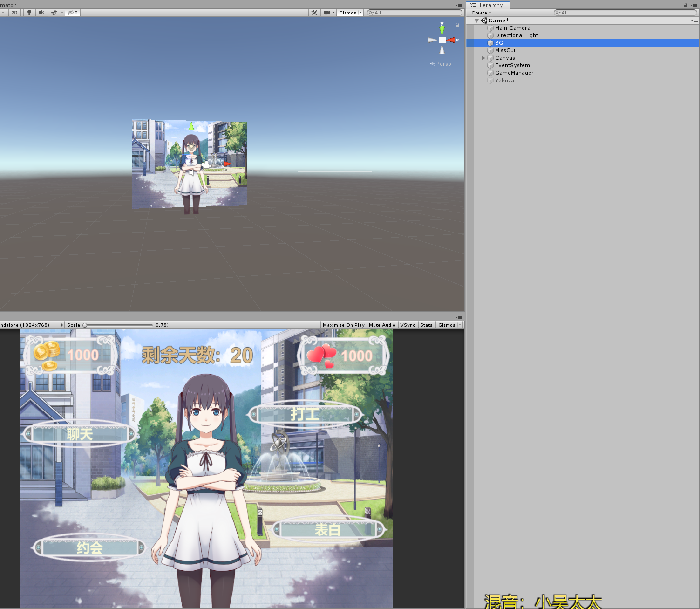Click the BG image plane in Scene view
The width and height of the screenshot is (700, 609).
189,164
